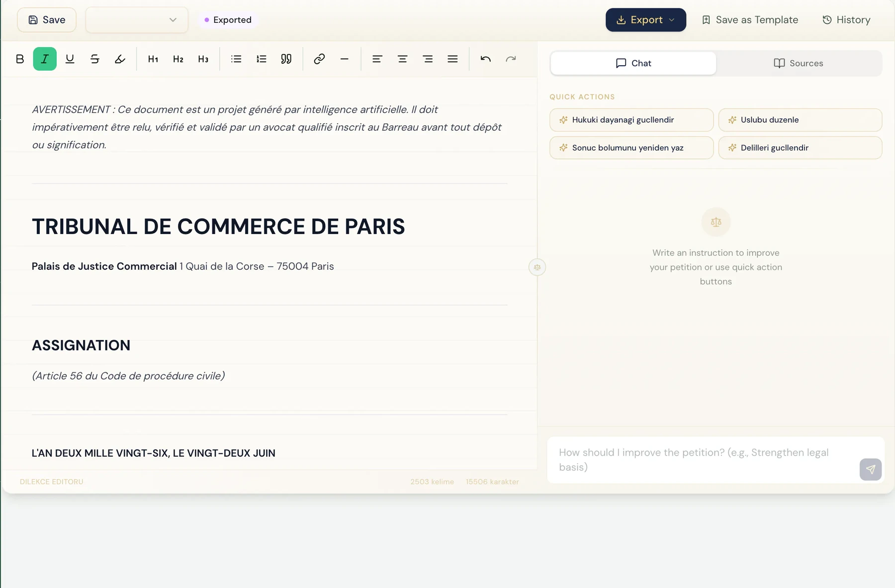Select the highlighter tool icon
The height and width of the screenshot is (588, 895).
120,59
